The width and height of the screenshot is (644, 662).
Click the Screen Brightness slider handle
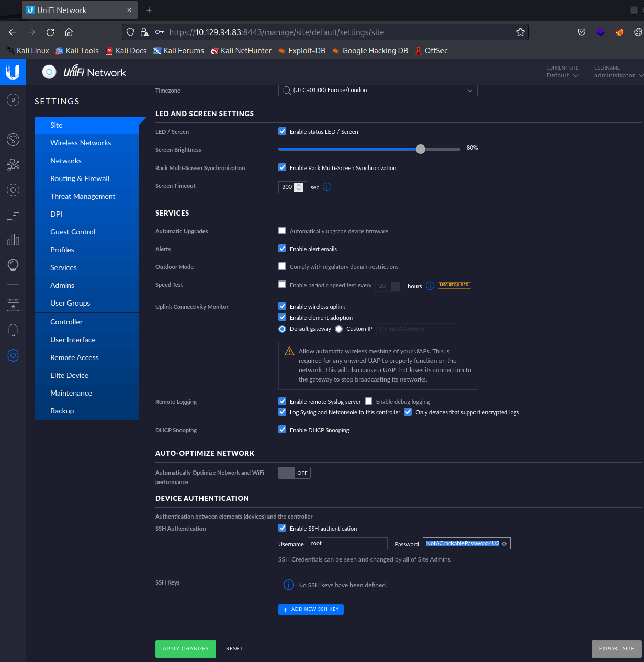pyautogui.click(x=421, y=149)
